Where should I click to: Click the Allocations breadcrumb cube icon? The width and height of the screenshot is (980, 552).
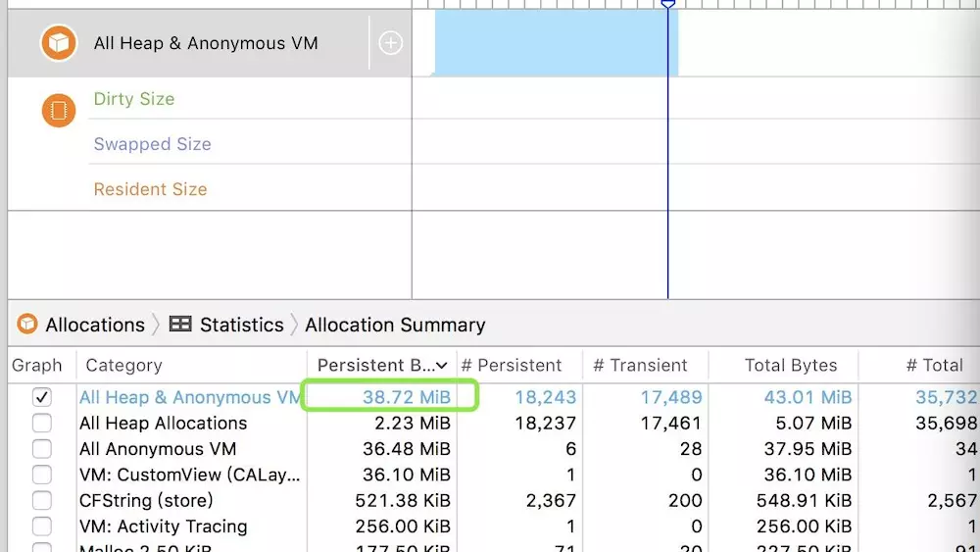pyautogui.click(x=27, y=324)
